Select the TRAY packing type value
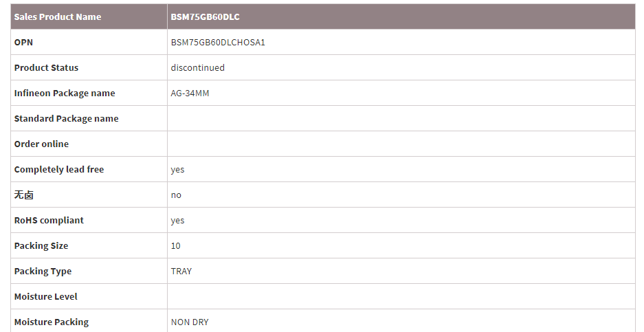This screenshot has width=644, height=332. click(x=181, y=271)
